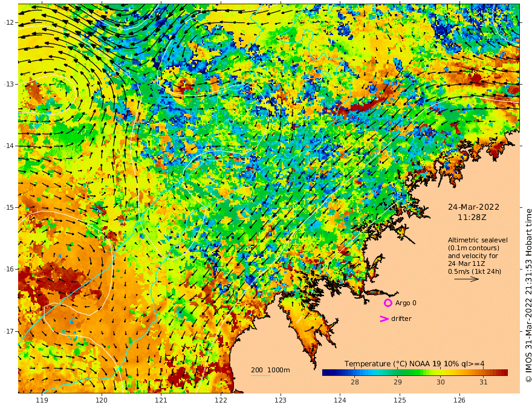This screenshot has width=532, height=411.
Task: Click the 31 value on the colorbar
Action: [483, 382]
